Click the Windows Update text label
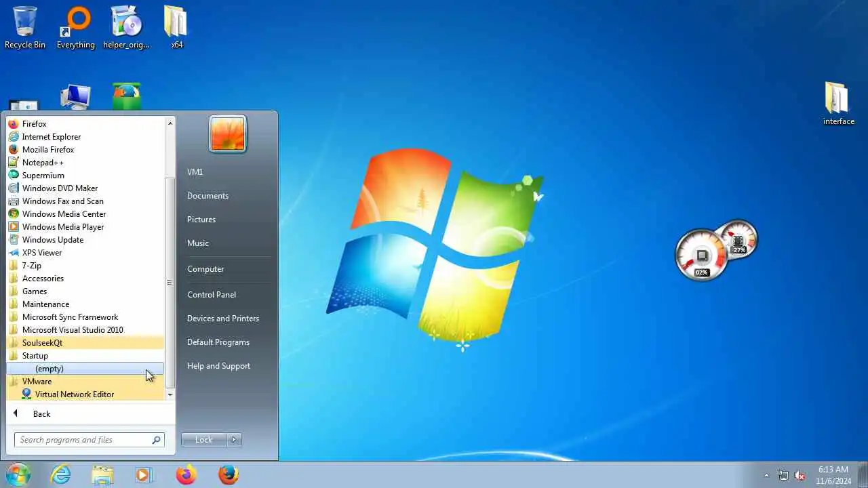868x488 pixels. coord(53,240)
